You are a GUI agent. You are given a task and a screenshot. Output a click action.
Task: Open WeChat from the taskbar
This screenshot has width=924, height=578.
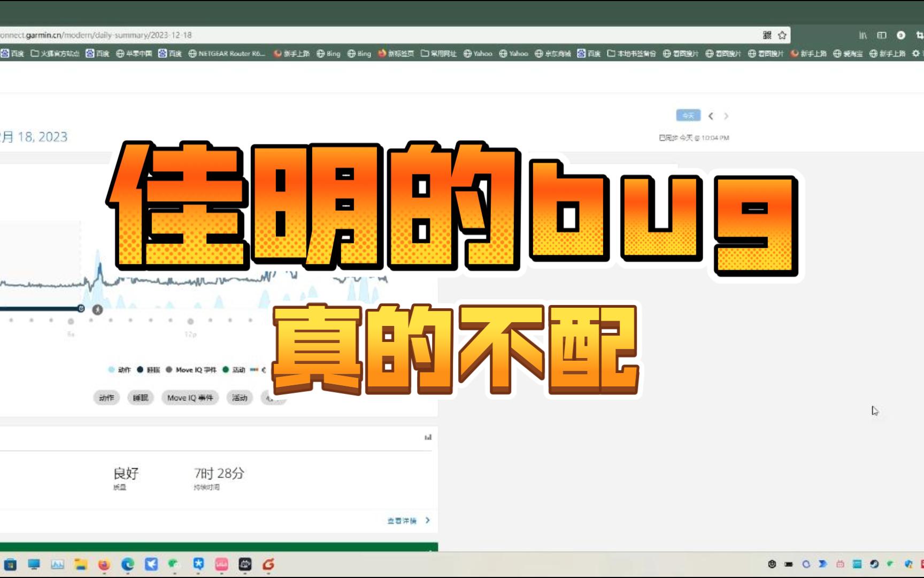(x=174, y=564)
